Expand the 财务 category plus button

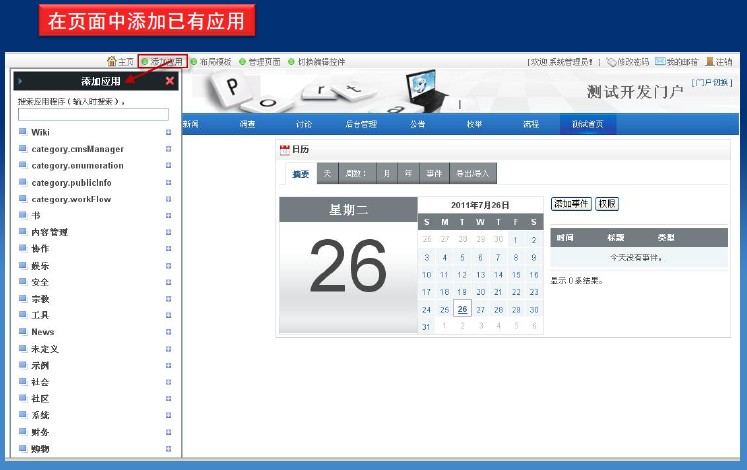click(x=168, y=432)
